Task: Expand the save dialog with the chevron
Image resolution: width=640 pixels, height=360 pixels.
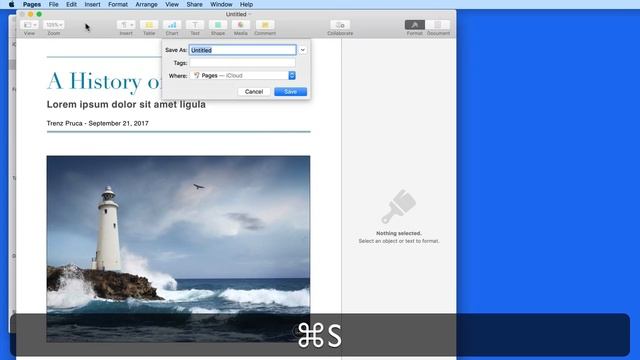Action: coord(303,50)
